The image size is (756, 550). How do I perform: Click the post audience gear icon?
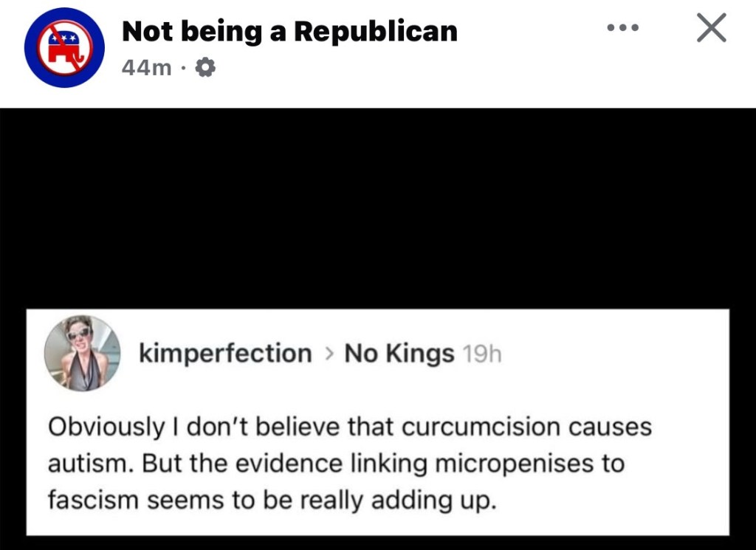pyautogui.click(x=205, y=69)
